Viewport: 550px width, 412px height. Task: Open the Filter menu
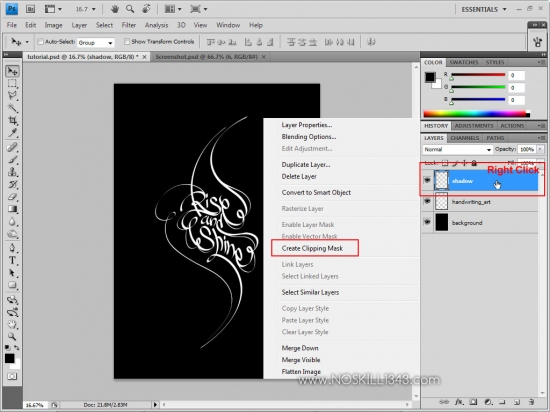click(129, 25)
